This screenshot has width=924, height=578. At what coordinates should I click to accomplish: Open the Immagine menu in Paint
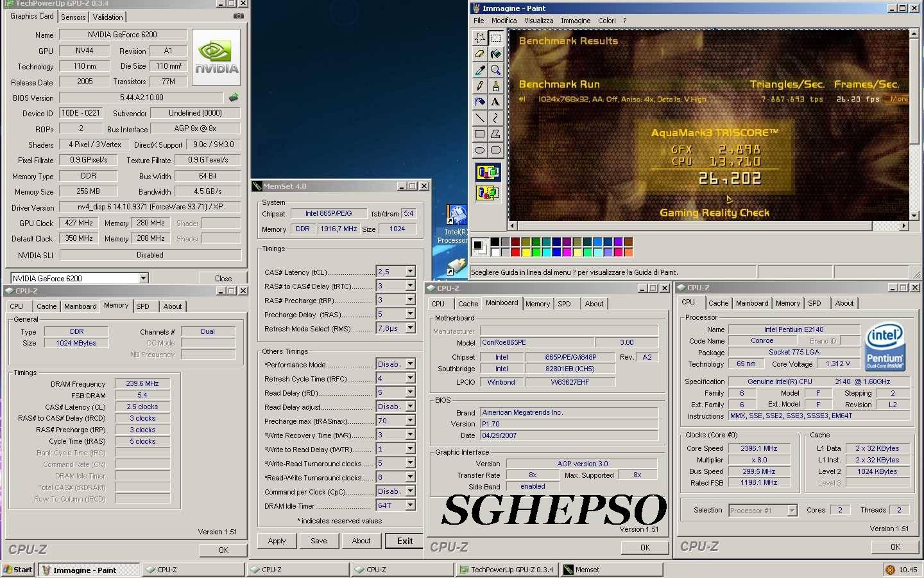(576, 21)
